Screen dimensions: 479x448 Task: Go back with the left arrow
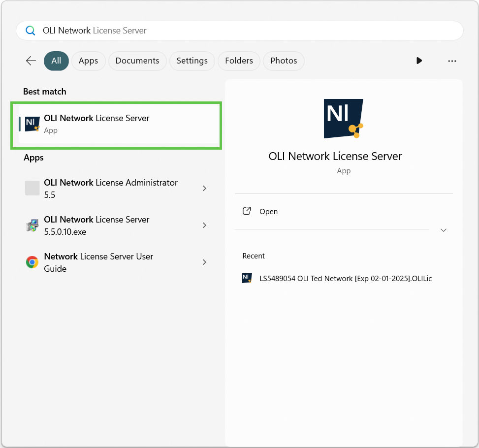31,61
